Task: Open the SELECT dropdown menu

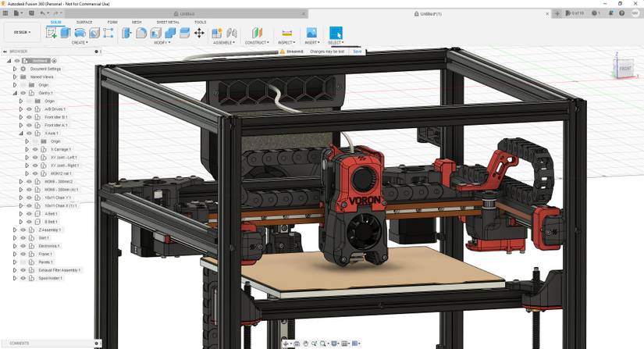Action: pos(336,43)
